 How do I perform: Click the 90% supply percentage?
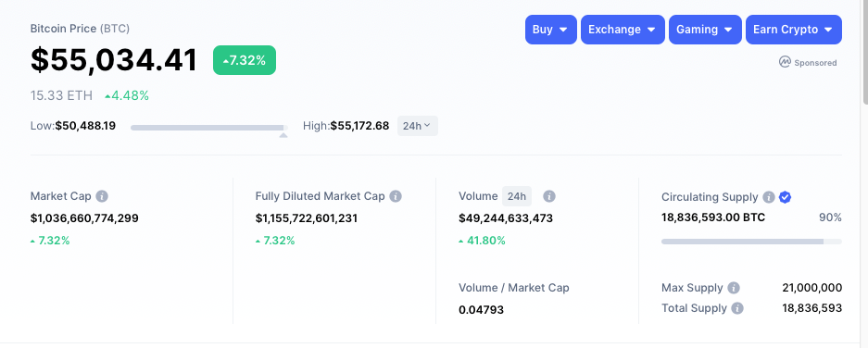click(x=830, y=217)
